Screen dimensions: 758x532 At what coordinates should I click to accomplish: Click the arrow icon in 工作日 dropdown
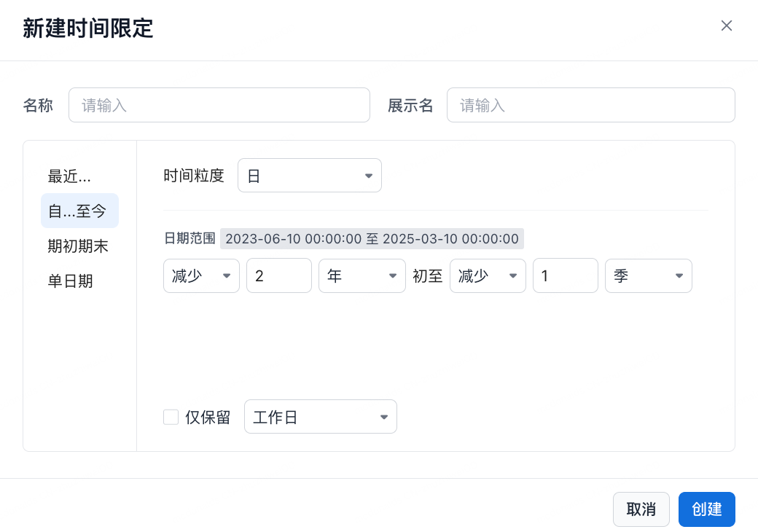383,417
